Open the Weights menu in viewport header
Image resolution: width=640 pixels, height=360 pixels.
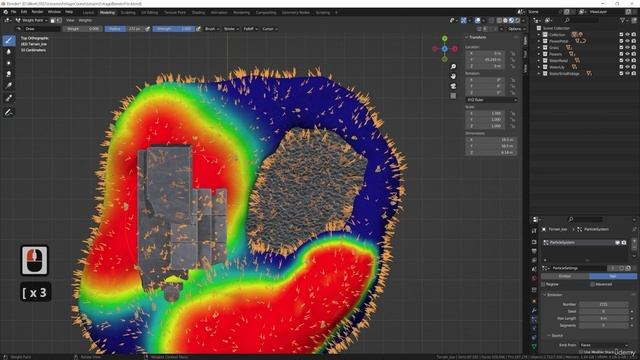(x=85, y=20)
